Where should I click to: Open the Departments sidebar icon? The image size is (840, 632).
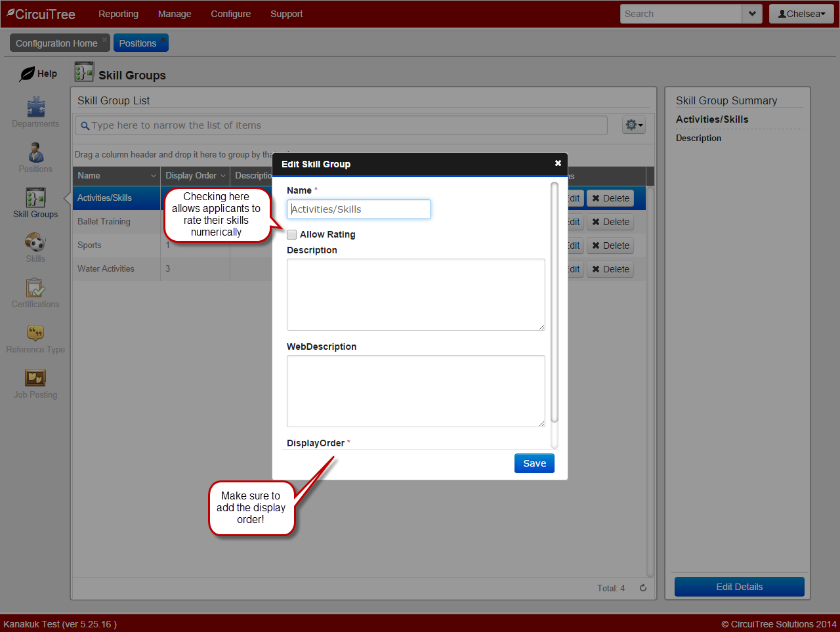pyautogui.click(x=35, y=108)
